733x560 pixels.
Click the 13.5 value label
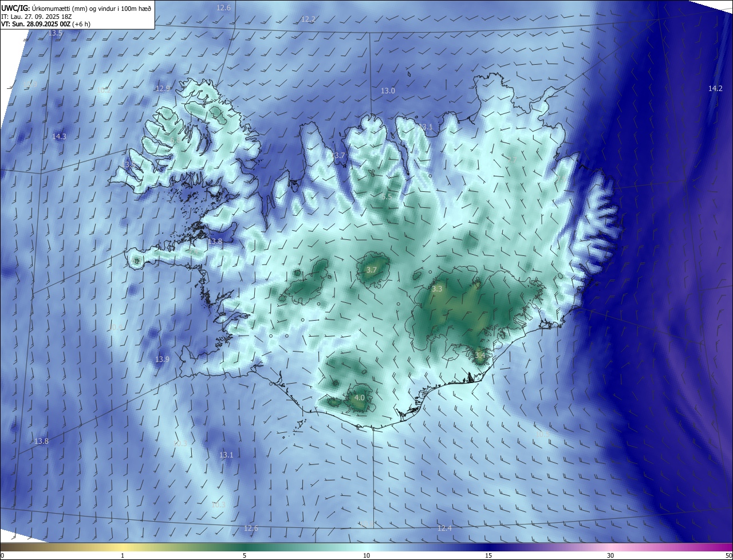tap(55, 33)
